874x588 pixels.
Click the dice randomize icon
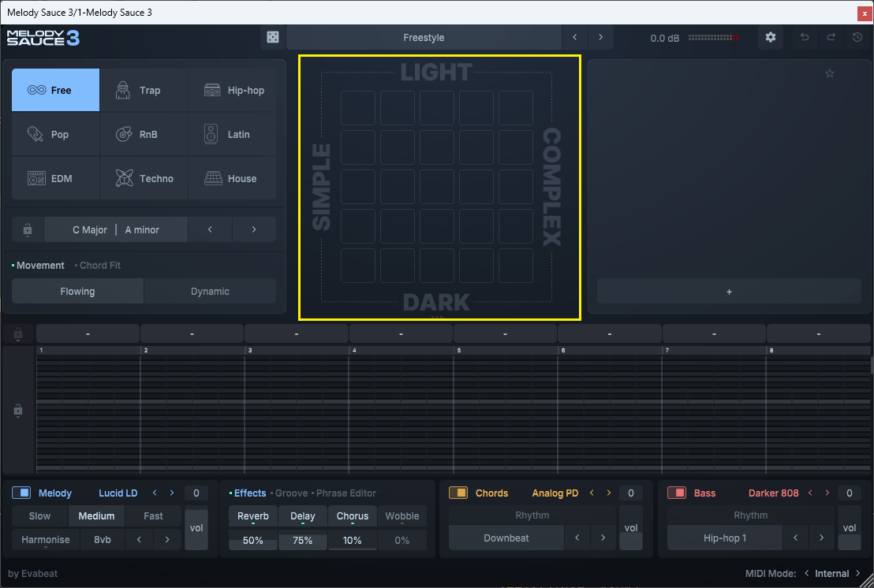[x=272, y=38]
